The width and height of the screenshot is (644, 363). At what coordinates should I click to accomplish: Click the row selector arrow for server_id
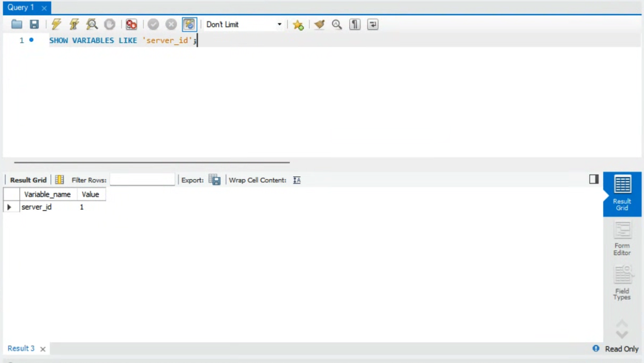click(x=10, y=207)
